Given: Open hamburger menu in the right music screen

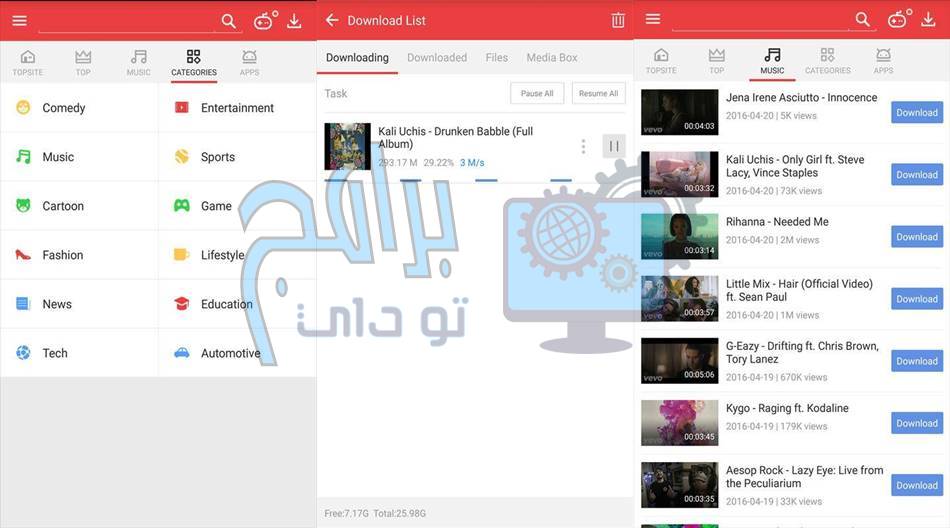Looking at the screenshot, I should coord(653,20).
